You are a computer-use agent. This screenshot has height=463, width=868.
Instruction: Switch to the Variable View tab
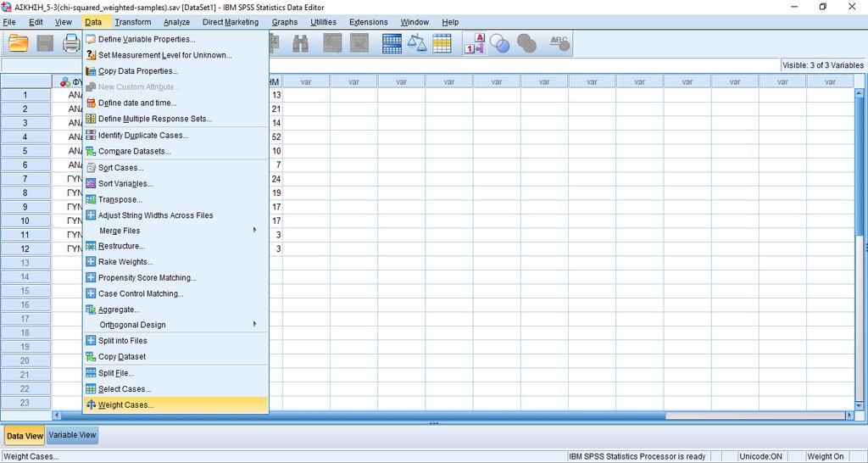pos(73,435)
